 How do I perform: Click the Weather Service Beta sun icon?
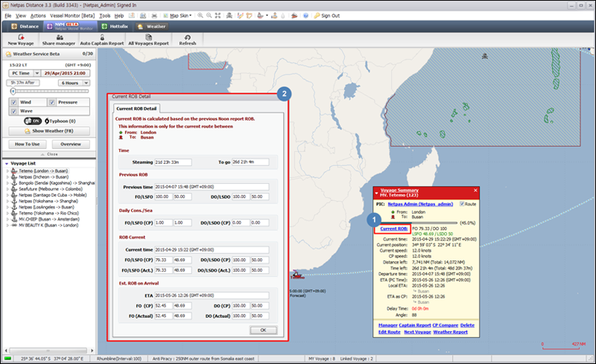[x=9, y=54]
